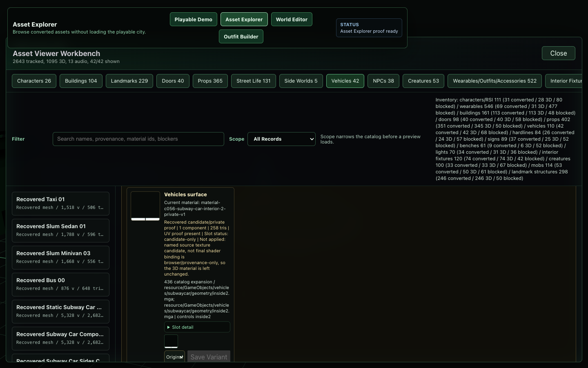Select the Recovered Bus 00 asset

pos(60,285)
